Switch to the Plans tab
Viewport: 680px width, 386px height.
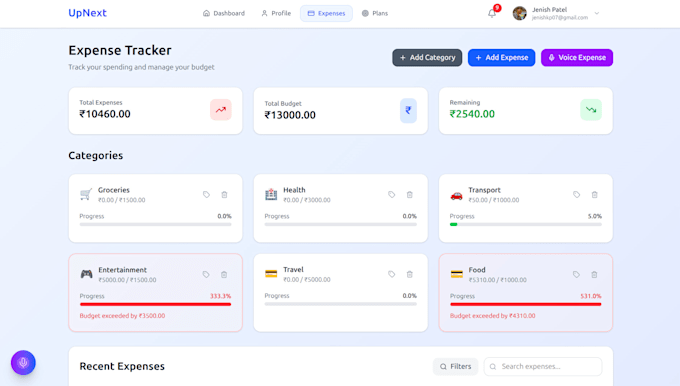point(375,13)
